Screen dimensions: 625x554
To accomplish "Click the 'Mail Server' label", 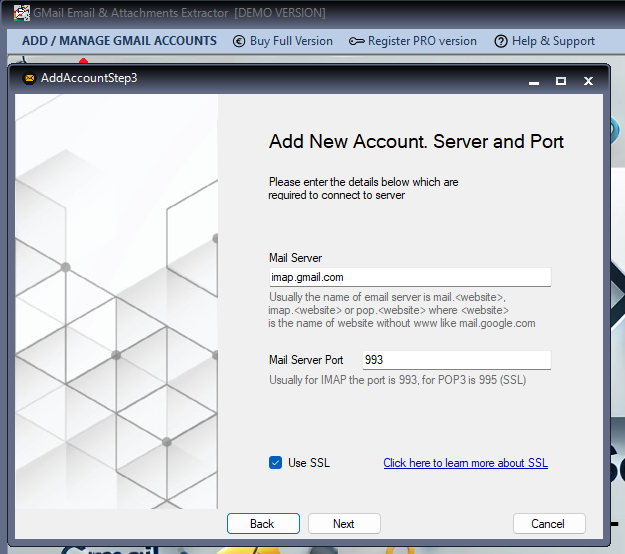I will click(x=295, y=258).
